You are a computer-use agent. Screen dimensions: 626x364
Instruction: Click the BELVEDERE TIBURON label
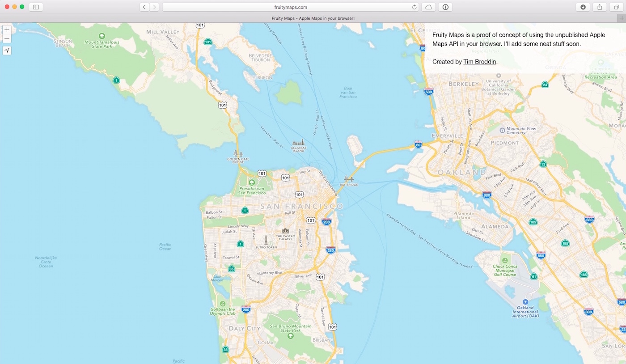coord(260,57)
